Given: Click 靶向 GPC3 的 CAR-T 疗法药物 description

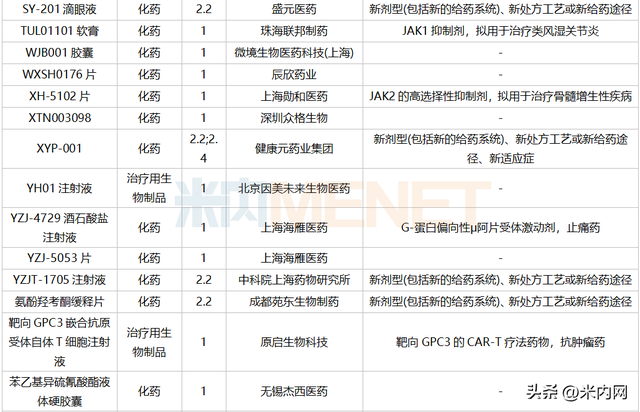Looking at the screenshot, I should point(500,342).
